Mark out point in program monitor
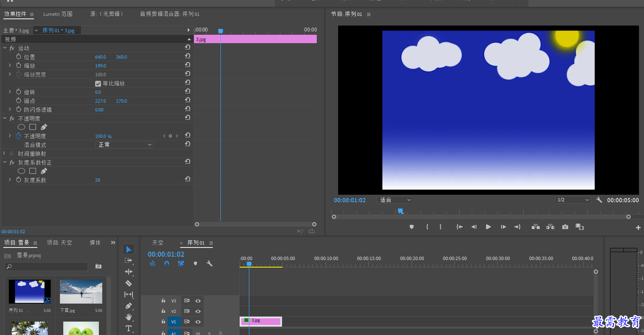 point(440,227)
